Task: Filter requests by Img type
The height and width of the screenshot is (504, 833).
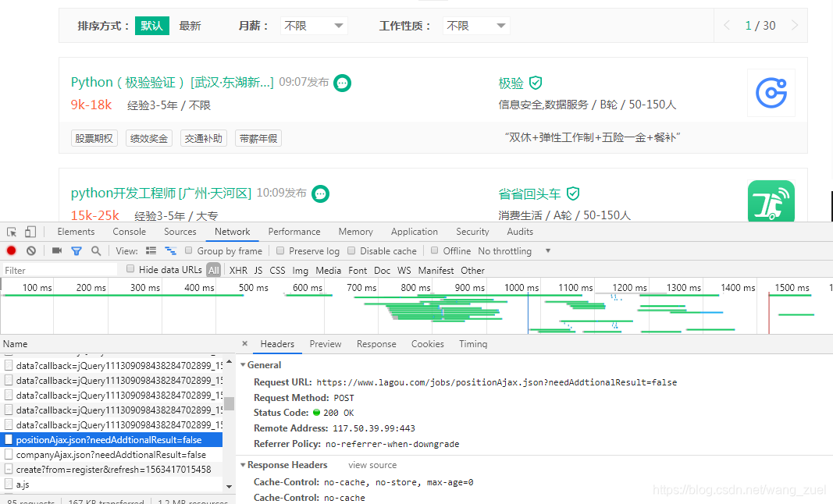Action: [x=300, y=270]
